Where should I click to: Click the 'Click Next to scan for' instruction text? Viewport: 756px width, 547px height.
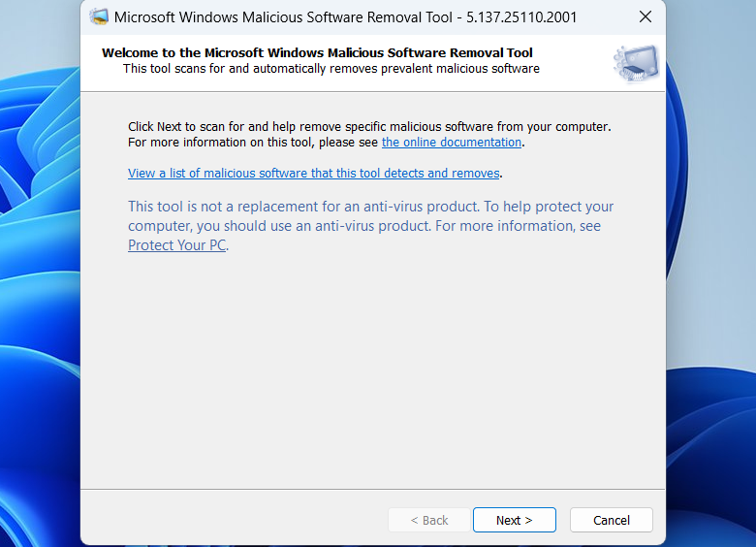click(x=369, y=135)
